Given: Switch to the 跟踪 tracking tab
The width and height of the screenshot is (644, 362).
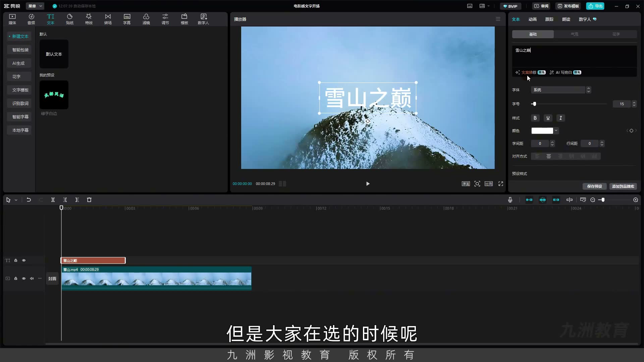Looking at the screenshot, I should (x=549, y=19).
